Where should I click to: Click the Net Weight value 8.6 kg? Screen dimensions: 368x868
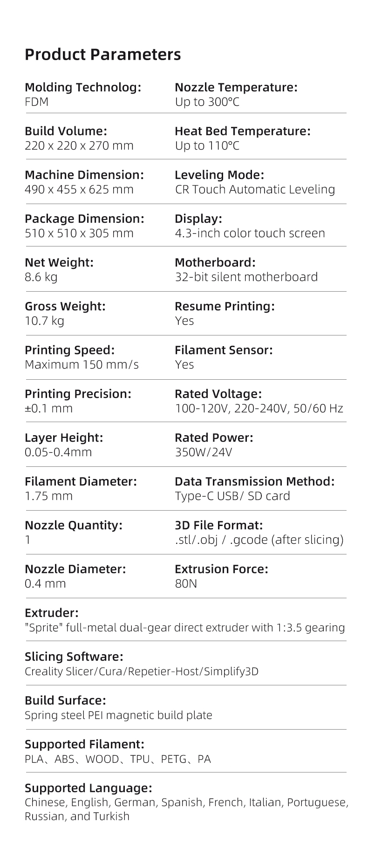click(41, 277)
